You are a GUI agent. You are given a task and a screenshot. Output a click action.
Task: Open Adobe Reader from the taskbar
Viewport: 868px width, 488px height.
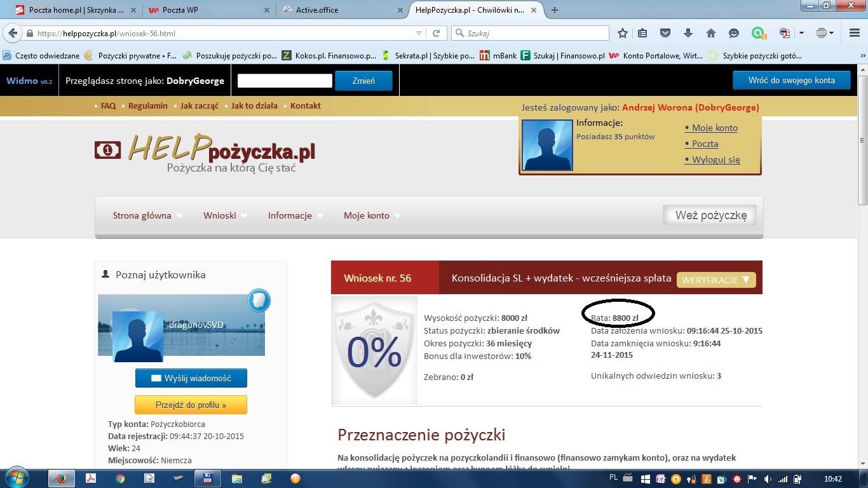point(91,478)
